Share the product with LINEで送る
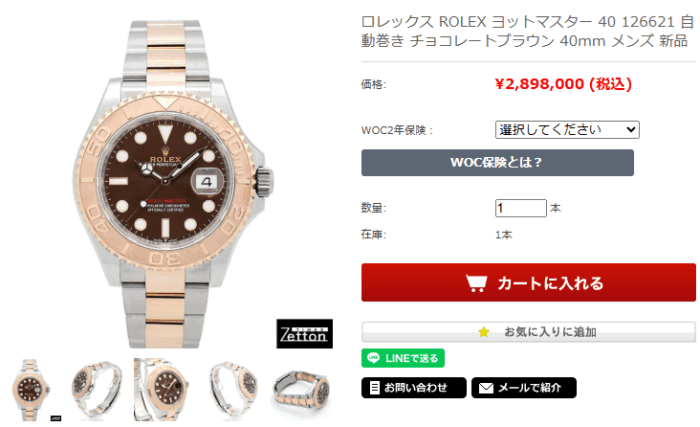Viewport: 700px width, 427px height. [x=403, y=358]
